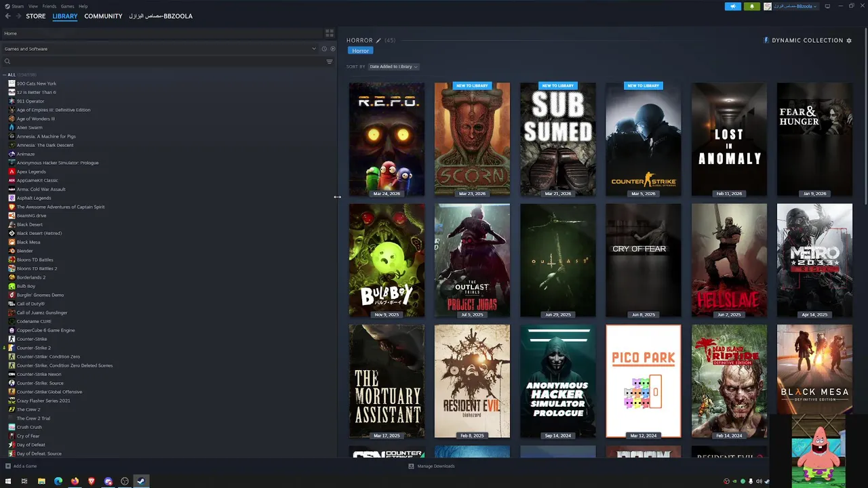Open Brave browser from the taskbar

tap(92, 481)
